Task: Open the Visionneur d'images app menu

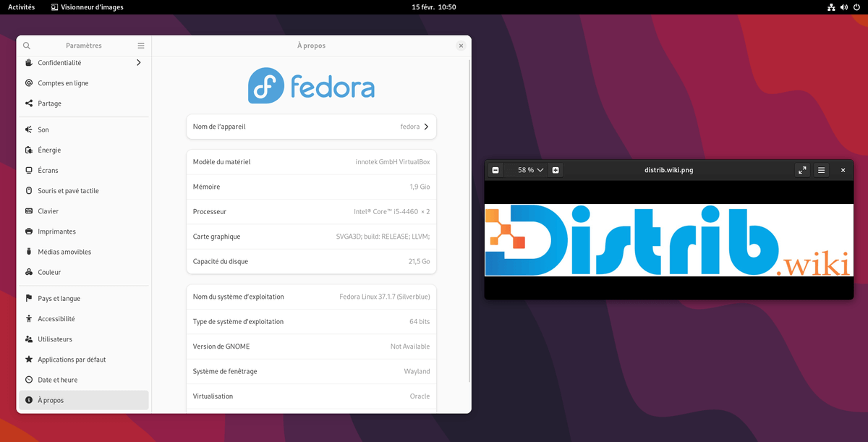Action: 88,7
